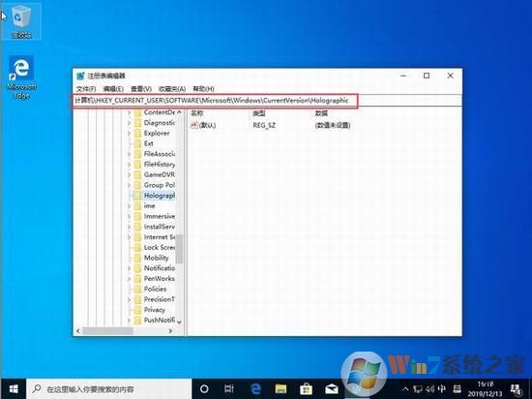This screenshot has width=532, height=399.
Task: Click the Registry Editor title bar icon
Action: 80,76
